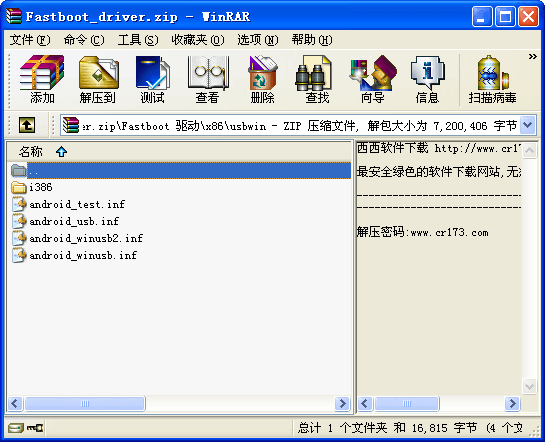This screenshot has width=545, height=442.
Task: Minimize the WinRAR window
Action: tap(482, 16)
